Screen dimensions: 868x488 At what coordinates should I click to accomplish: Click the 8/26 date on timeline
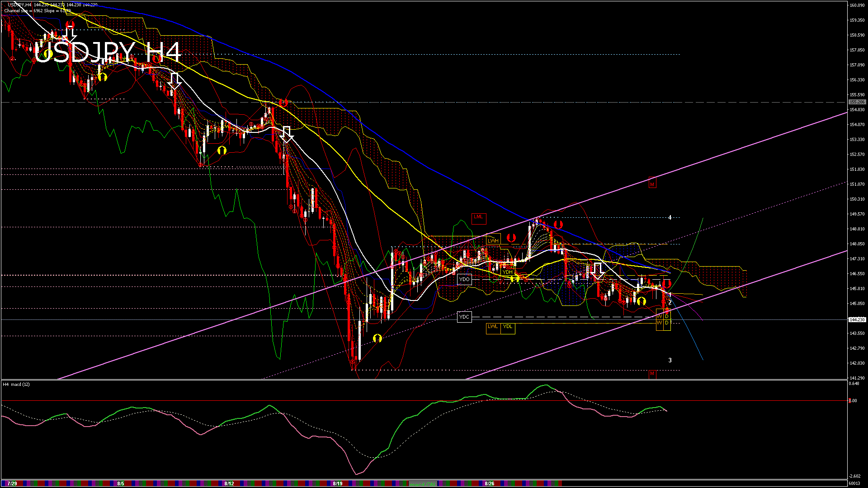(x=489, y=483)
